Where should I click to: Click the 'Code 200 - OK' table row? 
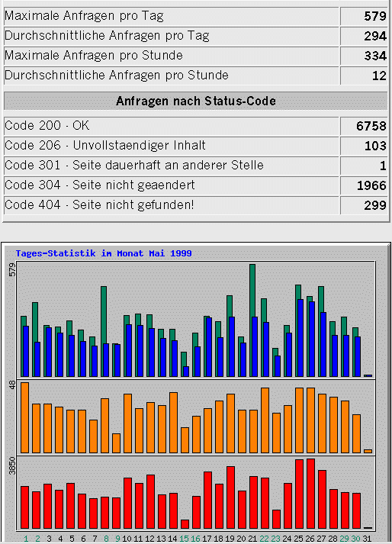click(x=195, y=126)
